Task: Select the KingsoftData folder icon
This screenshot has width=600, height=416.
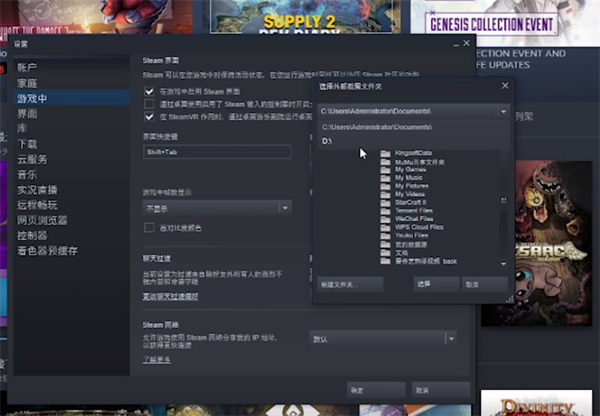Action: tap(385, 153)
